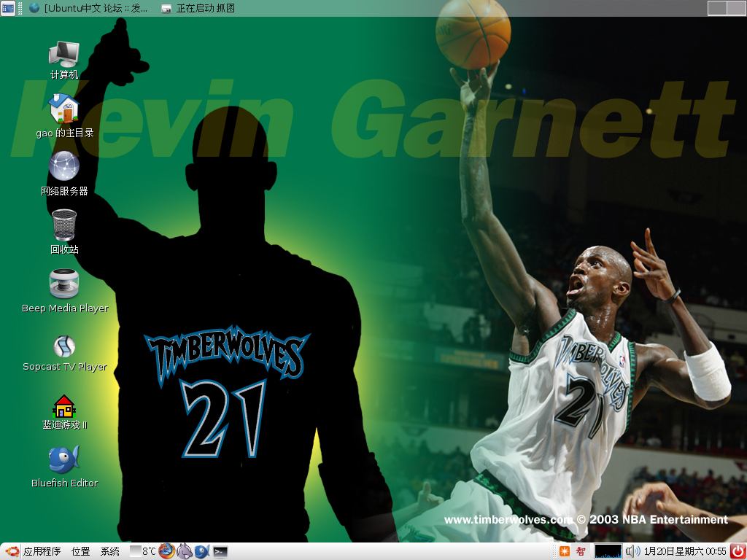Click the Ubuntu logo on the bottom panel
The height and width of the screenshot is (560, 747).
tap(11, 551)
